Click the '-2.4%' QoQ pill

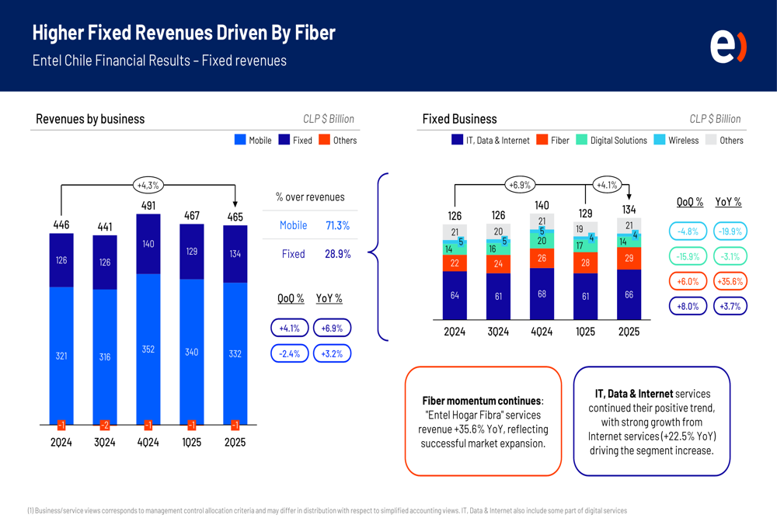click(289, 353)
